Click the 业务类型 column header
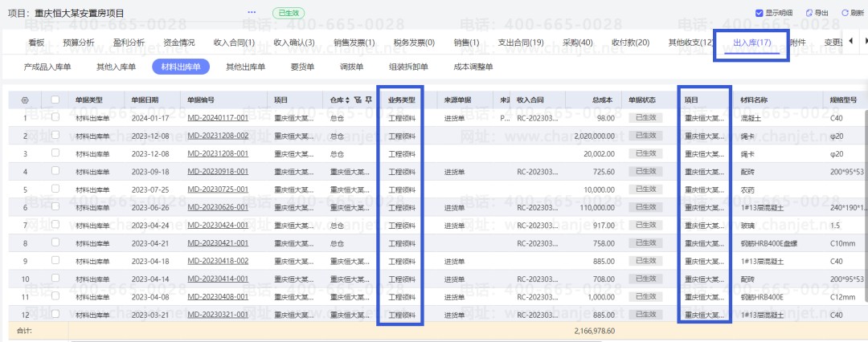The image size is (868, 342). pos(401,100)
